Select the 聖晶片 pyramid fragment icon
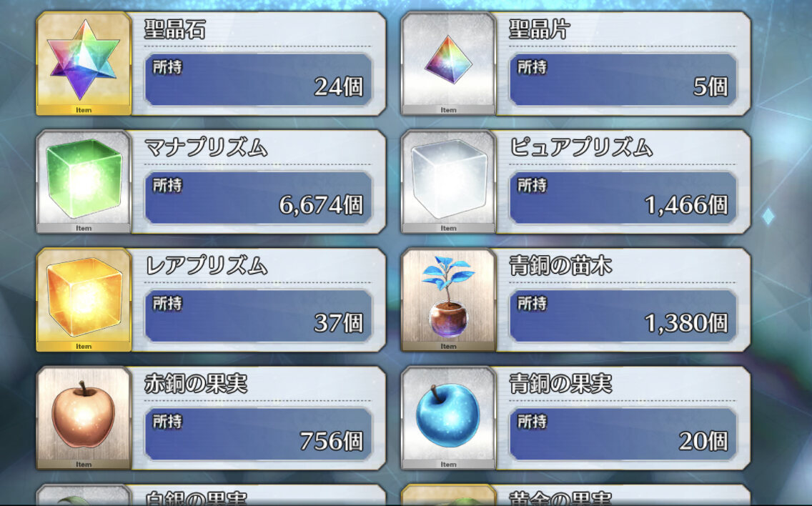Screen dimensions: 812x506 pyautogui.click(x=448, y=63)
